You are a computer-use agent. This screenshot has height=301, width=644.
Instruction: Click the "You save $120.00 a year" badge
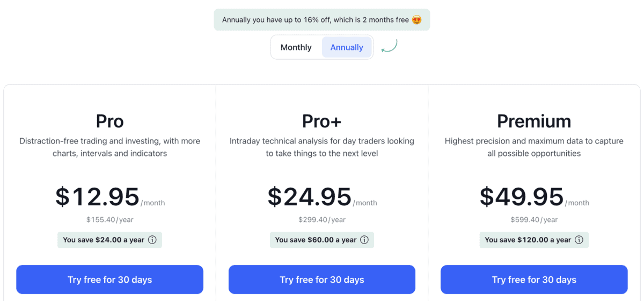coord(528,240)
